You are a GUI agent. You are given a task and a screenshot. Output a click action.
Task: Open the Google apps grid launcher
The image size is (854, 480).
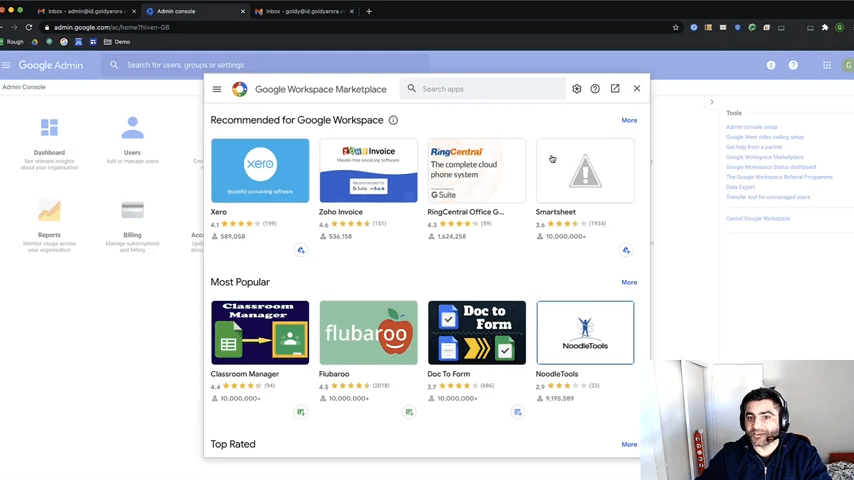click(x=827, y=65)
